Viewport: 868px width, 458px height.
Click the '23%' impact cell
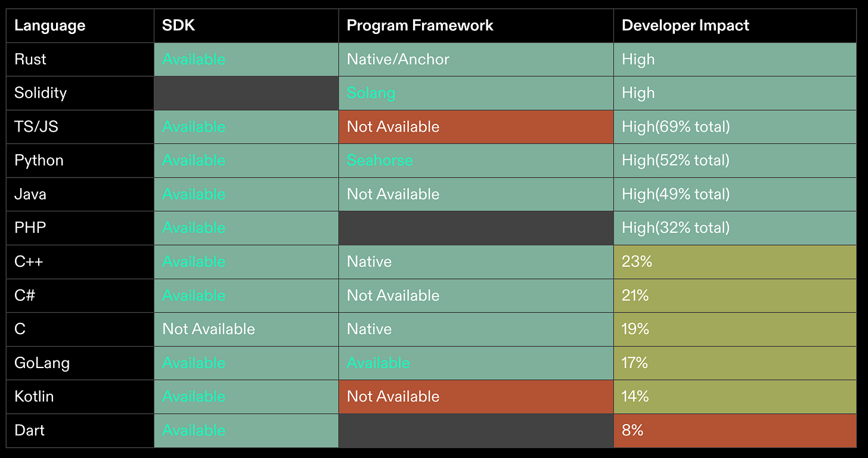point(735,262)
